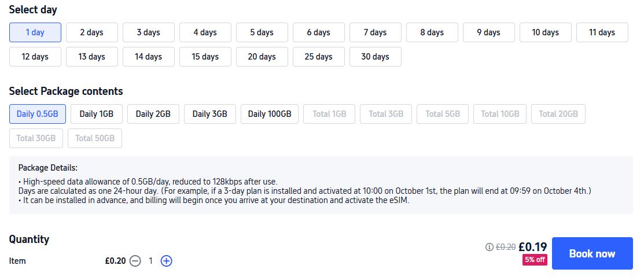Pick the Daily 3GB package

point(210,114)
